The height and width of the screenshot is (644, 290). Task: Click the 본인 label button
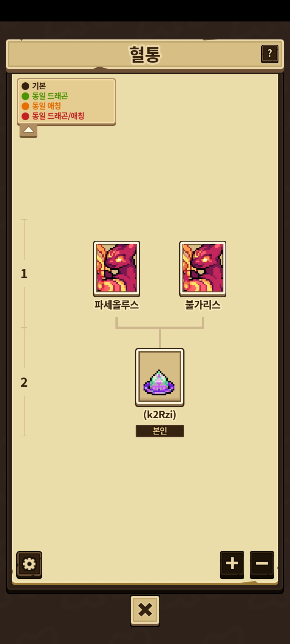(160, 431)
